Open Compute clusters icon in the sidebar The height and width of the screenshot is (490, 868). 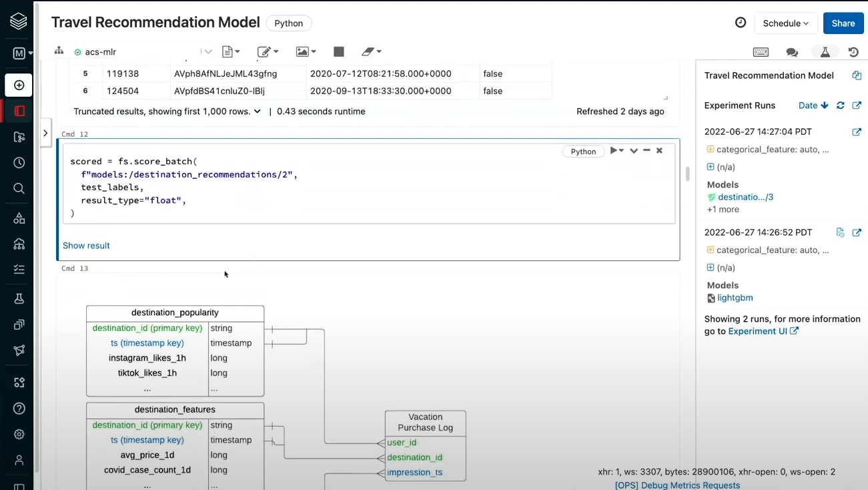click(19, 244)
